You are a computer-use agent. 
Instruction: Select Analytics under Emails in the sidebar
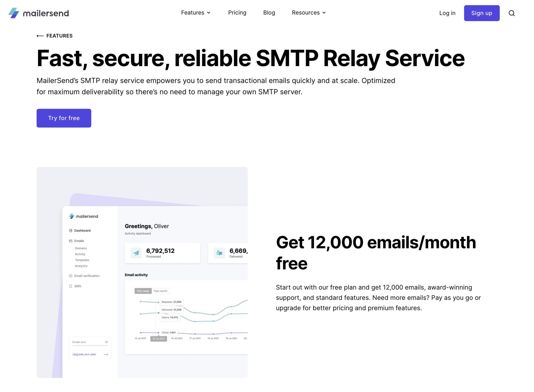(x=81, y=266)
